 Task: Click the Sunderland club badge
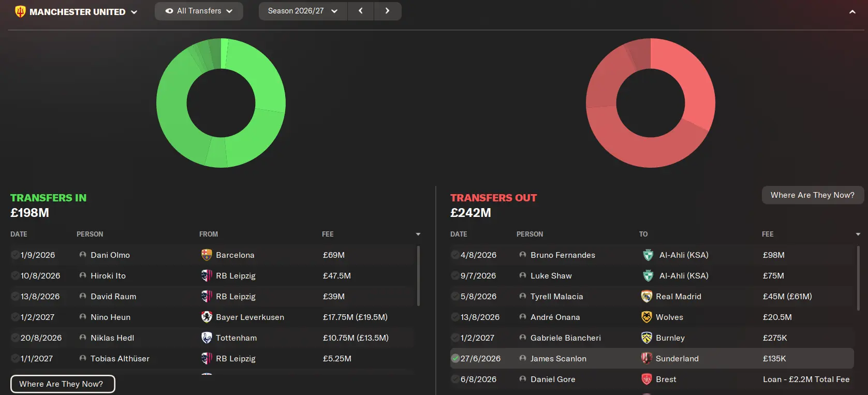[x=646, y=358]
